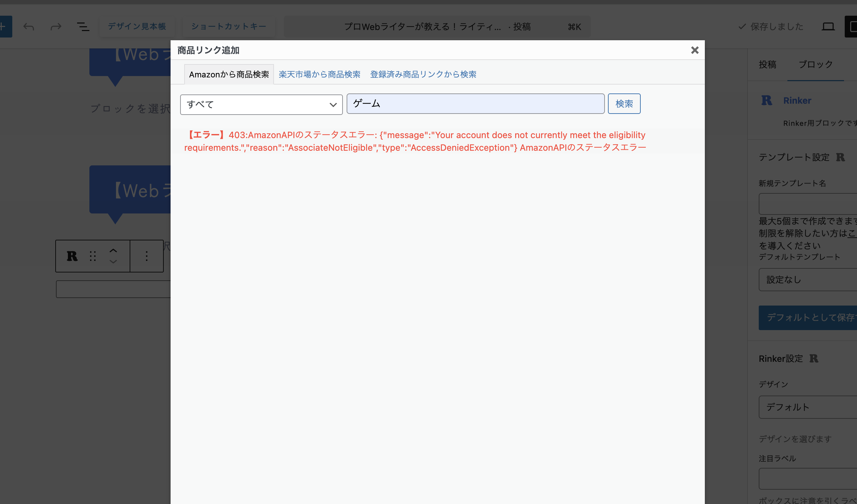Click the デザイン見本帳 button
857x504 pixels.
click(x=137, y=27)
